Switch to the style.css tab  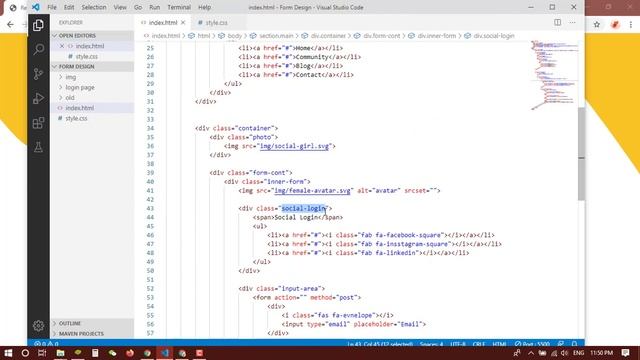(x=216, y=22)
